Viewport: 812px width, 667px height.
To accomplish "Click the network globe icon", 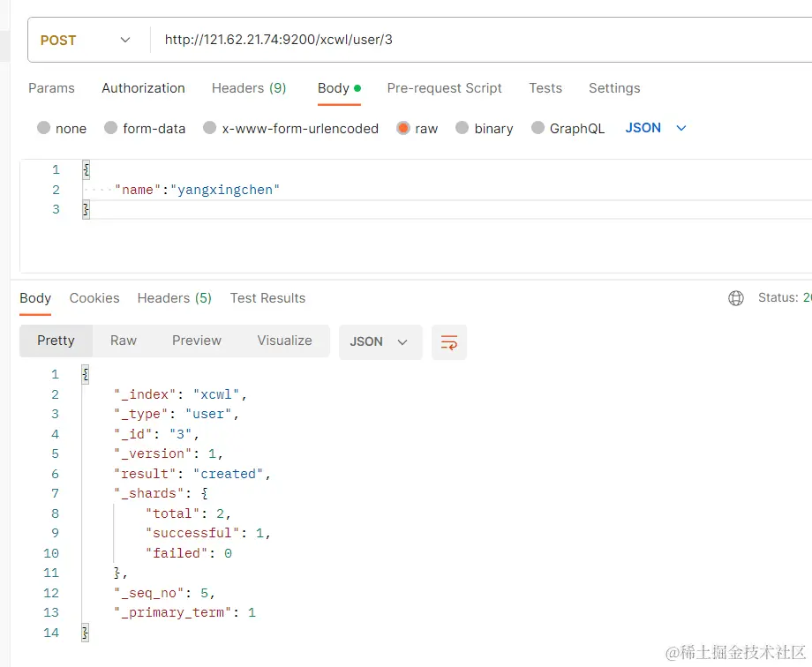I will 736,298.
